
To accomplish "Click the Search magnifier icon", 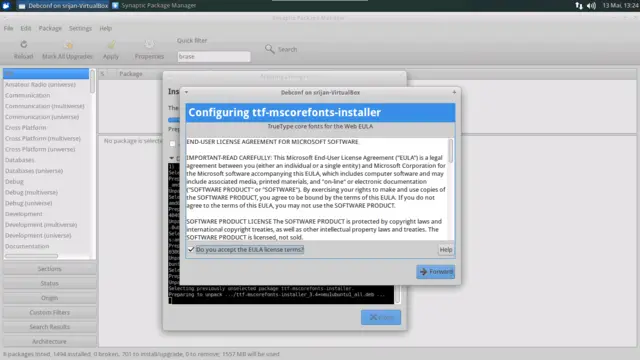I will click(x=270, y=49).
